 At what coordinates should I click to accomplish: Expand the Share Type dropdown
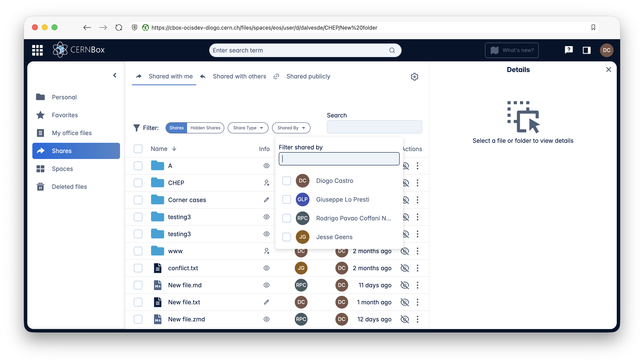point(248,128)
